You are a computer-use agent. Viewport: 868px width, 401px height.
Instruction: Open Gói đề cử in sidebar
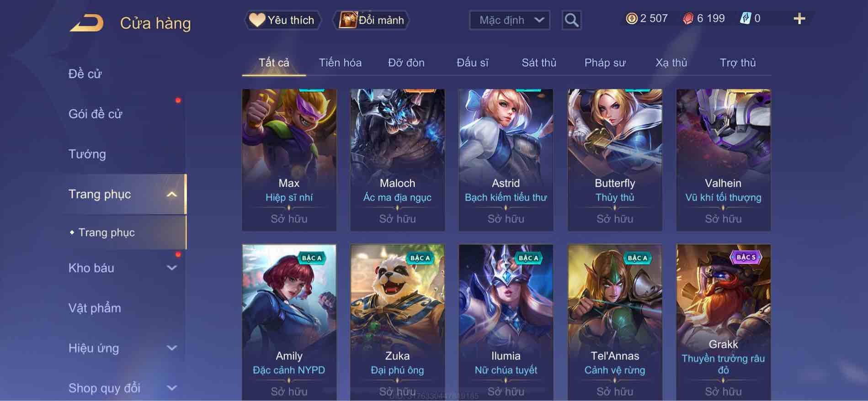pyautogui.click(x=96, y=114)
